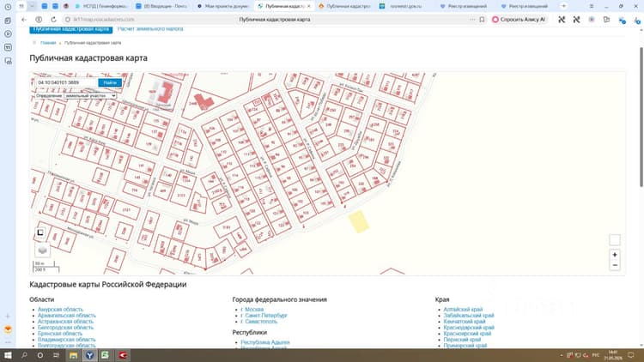Switch to the last Реестр извещений tab

coord(526,6)
